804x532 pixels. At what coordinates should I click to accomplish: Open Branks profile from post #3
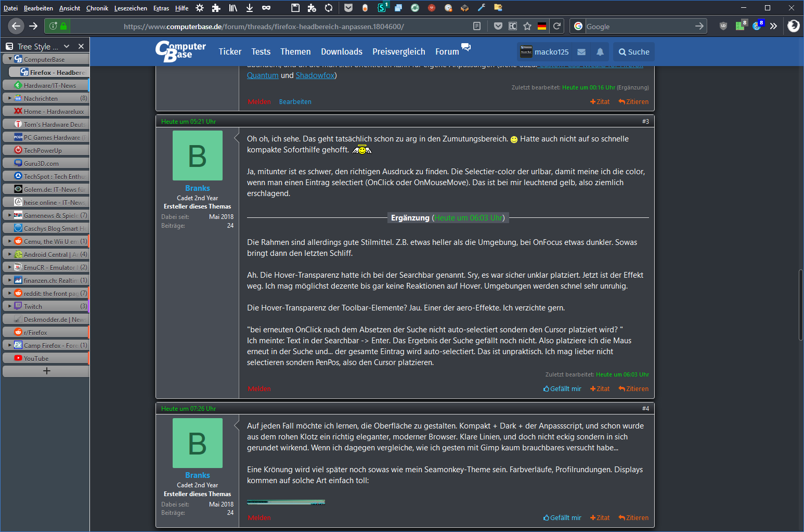pyautogui.click(x=198, y=188)
